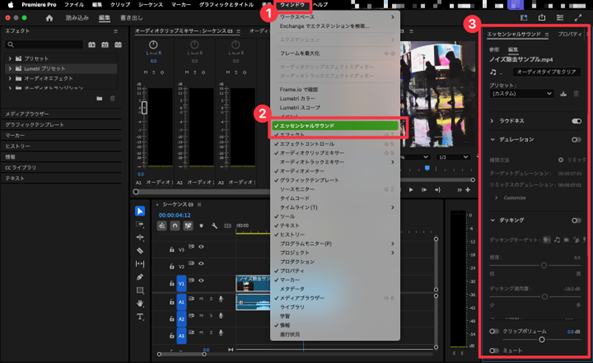Collapse the デュレーション section

(492, 140)
